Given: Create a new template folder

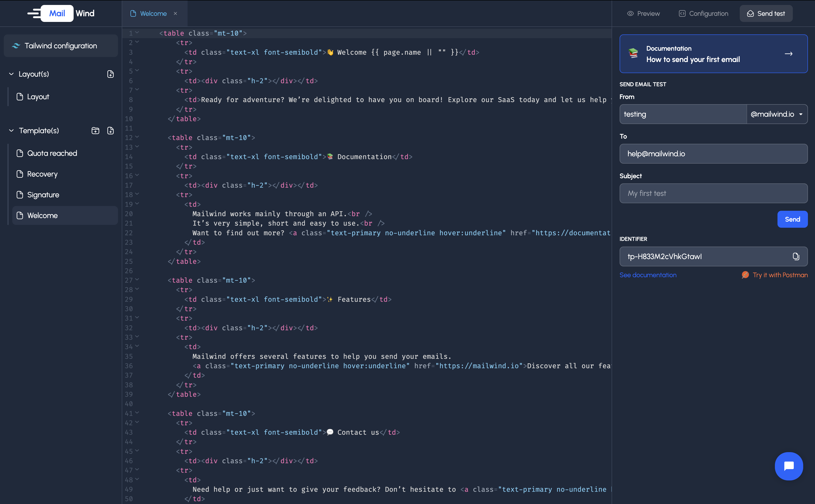Looking at the screenshot, I should (95, 131).
